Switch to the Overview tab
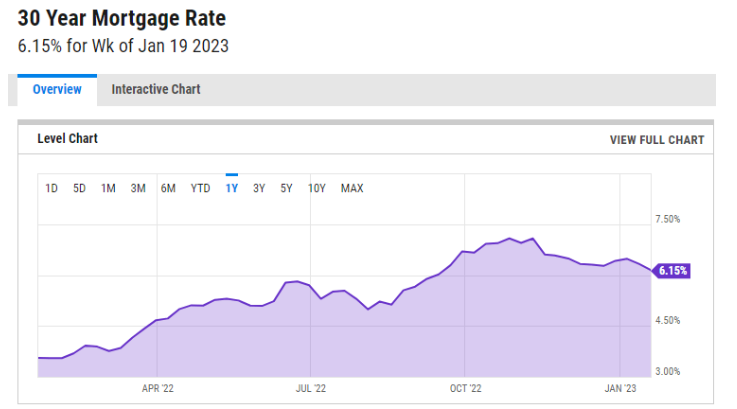This screenshot has width=737, height=409. 57,89
